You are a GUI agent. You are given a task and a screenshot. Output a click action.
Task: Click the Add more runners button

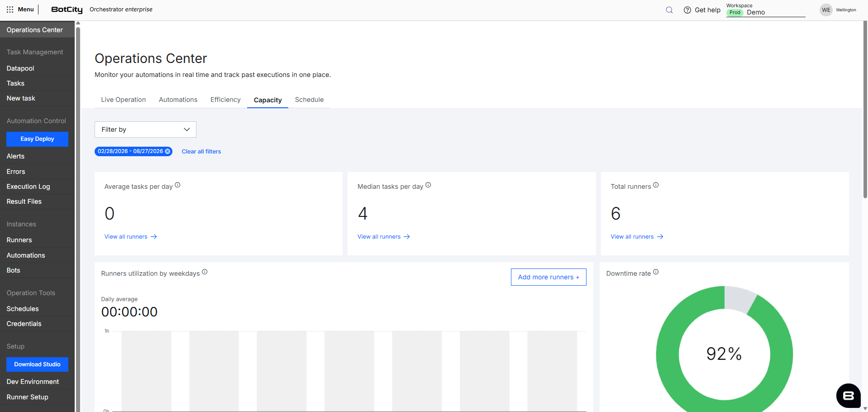click(548, 277)
